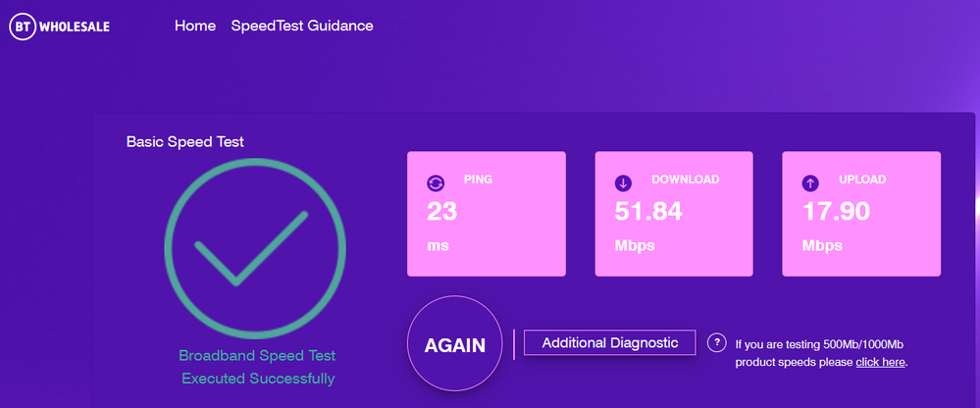Click 'Broadband Speed Test Executed Successfully' text
The image size is (980, 408).
(257, 367)
